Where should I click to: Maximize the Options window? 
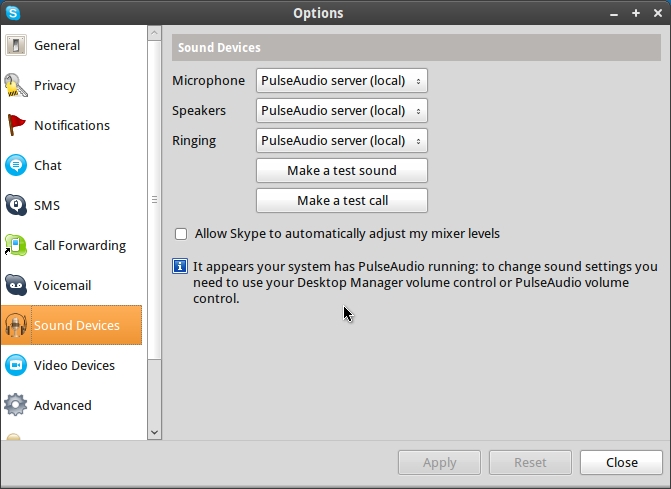(636, 13)
